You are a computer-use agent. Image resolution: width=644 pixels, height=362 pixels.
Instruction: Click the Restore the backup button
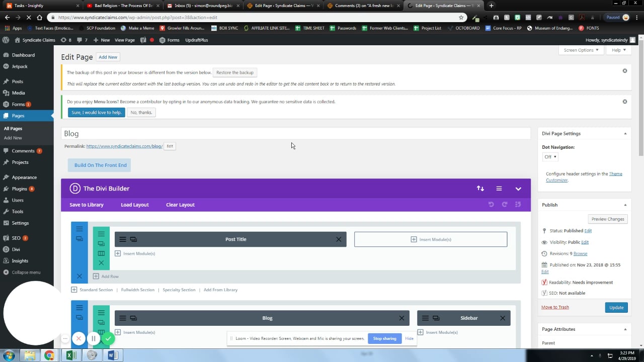click(234, 72)
